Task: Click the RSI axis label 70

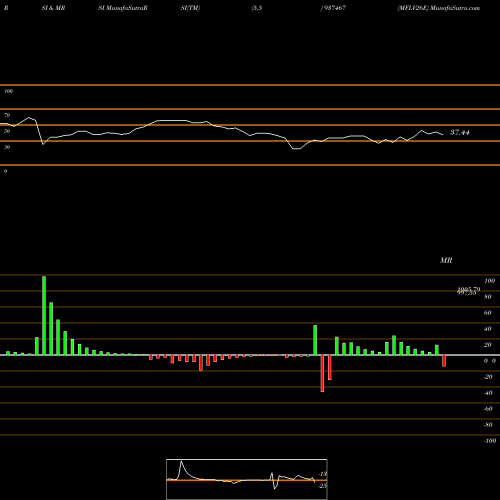Action: [x=7, y=115]
